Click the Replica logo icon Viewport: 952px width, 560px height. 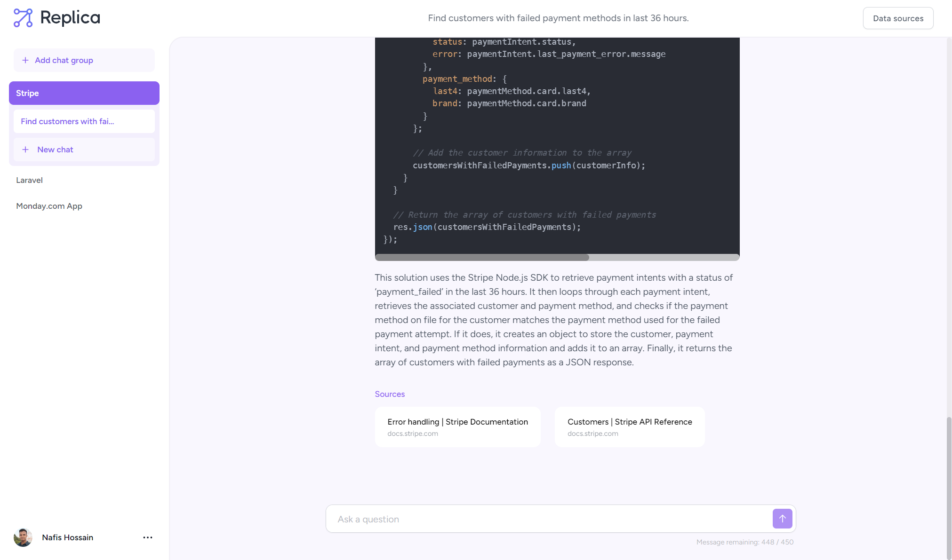pos(23,18)
